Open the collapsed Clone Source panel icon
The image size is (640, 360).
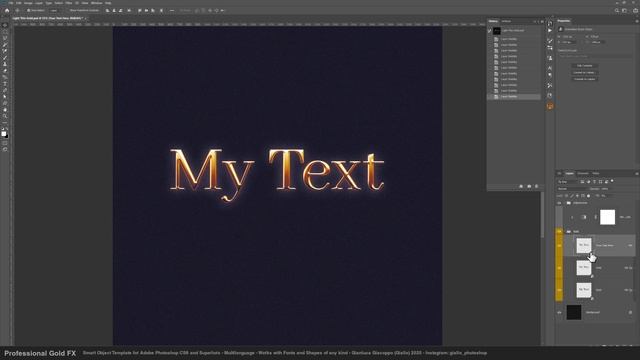(x=550, y=58)
